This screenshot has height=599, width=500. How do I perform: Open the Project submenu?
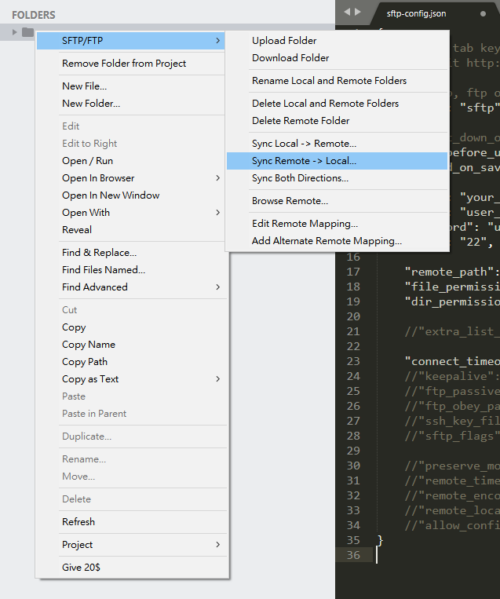pos(132,545)
